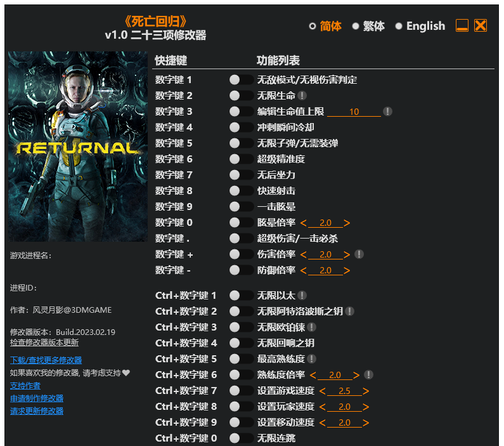This screenshot has height=446, width=504.
Task: Click info icon next to 无限生命
Action: point(302,96)
